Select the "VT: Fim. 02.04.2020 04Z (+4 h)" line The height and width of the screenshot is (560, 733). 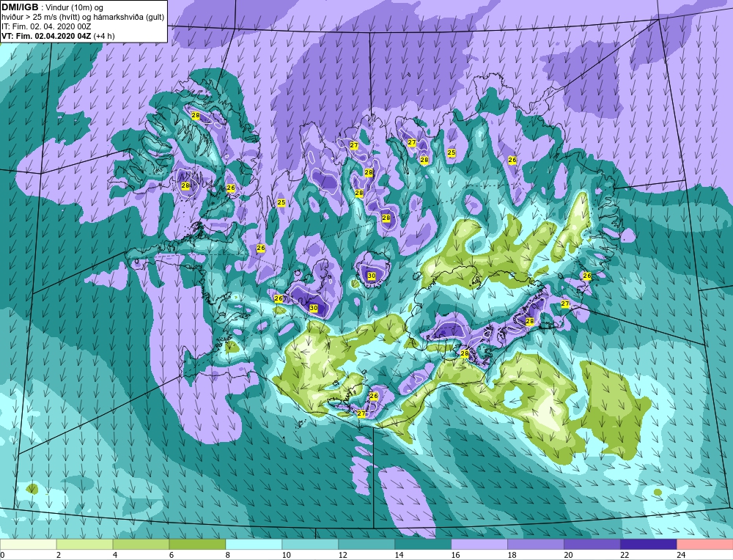[x=57, y=36]
